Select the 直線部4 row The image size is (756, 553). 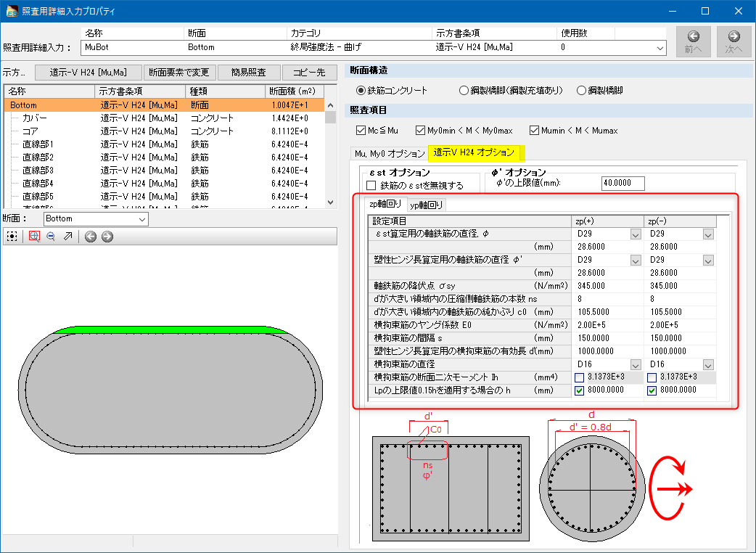pos(164,183)
